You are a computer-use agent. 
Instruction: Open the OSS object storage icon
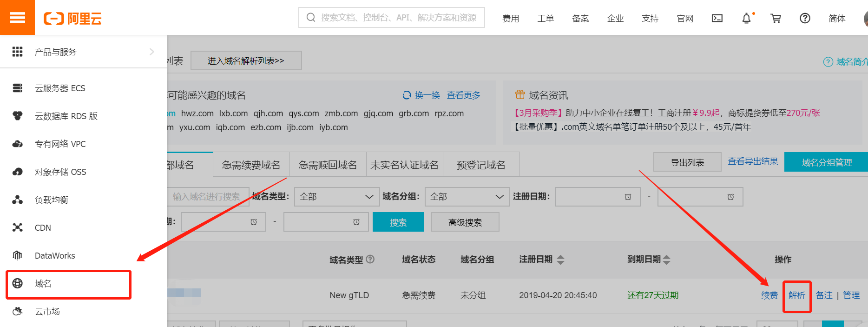(18, 172)
